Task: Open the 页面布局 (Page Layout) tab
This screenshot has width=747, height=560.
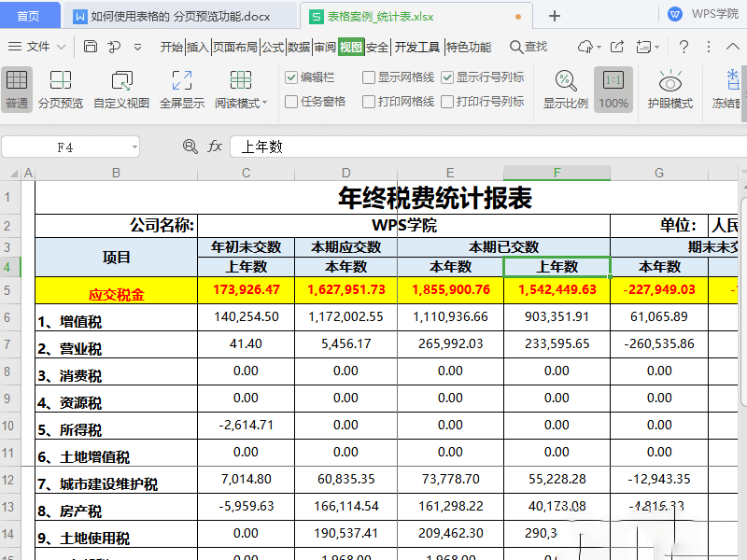Action: click(235, 47)
